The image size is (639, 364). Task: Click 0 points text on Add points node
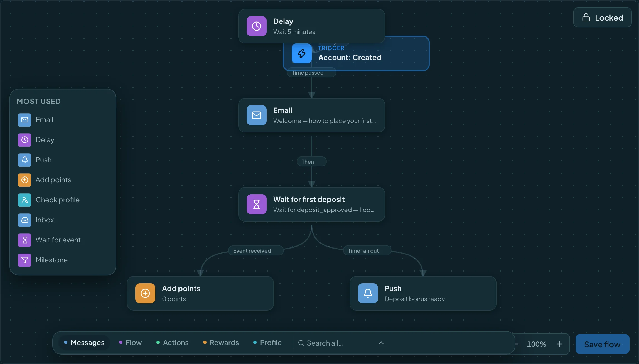[x=174, y=299]
